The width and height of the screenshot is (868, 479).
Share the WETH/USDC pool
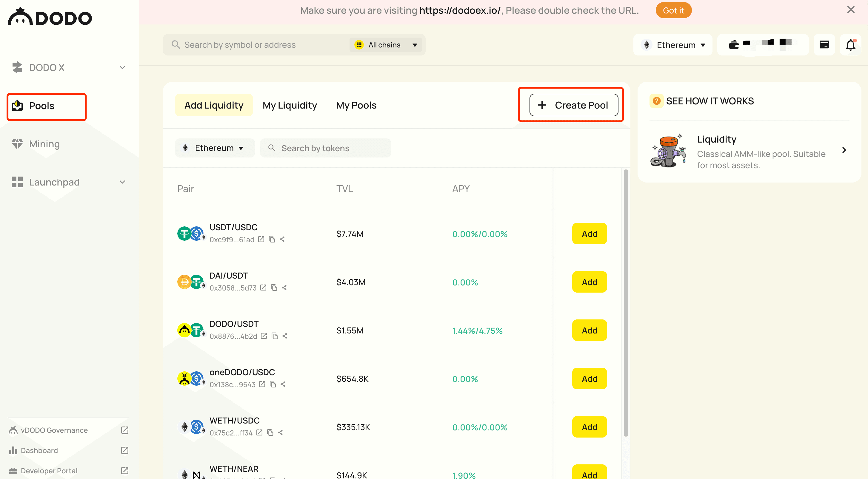click(280, 432)
